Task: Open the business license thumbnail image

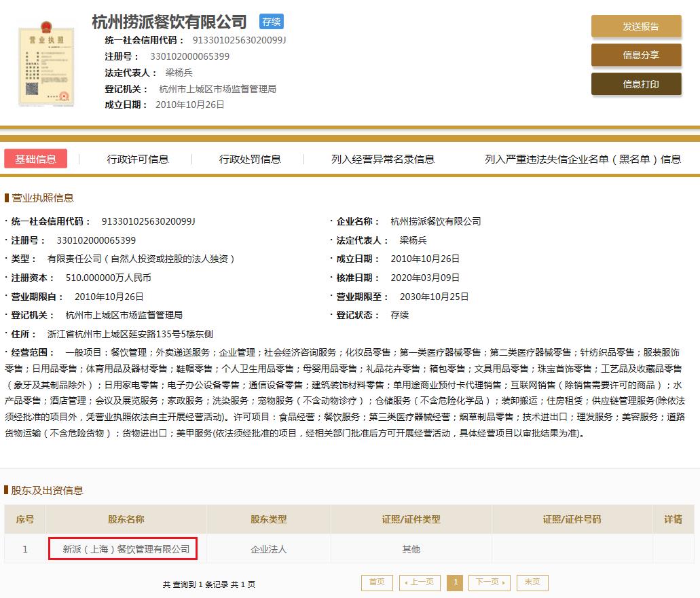Action: [x=46, y=63]
